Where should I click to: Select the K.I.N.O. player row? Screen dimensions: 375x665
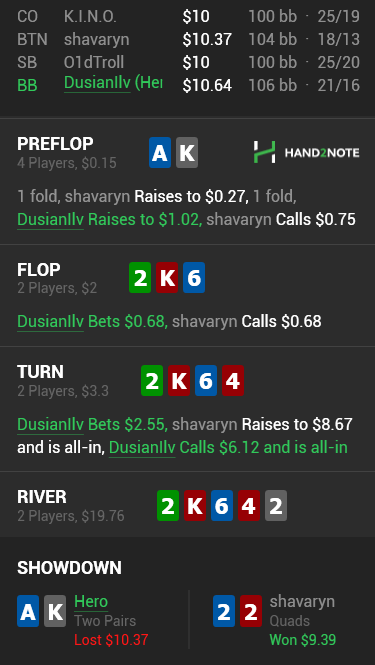coord(188,17)
